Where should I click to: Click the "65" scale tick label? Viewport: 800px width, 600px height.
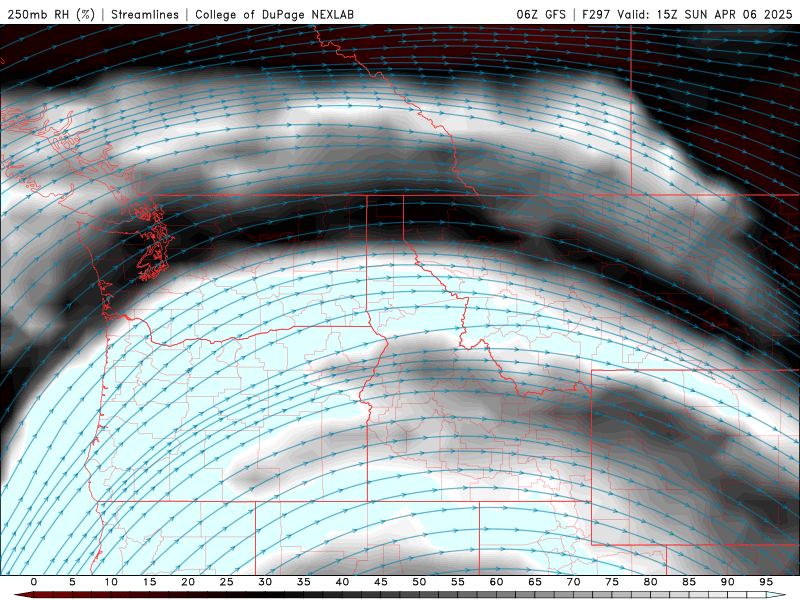coord(535,582)
